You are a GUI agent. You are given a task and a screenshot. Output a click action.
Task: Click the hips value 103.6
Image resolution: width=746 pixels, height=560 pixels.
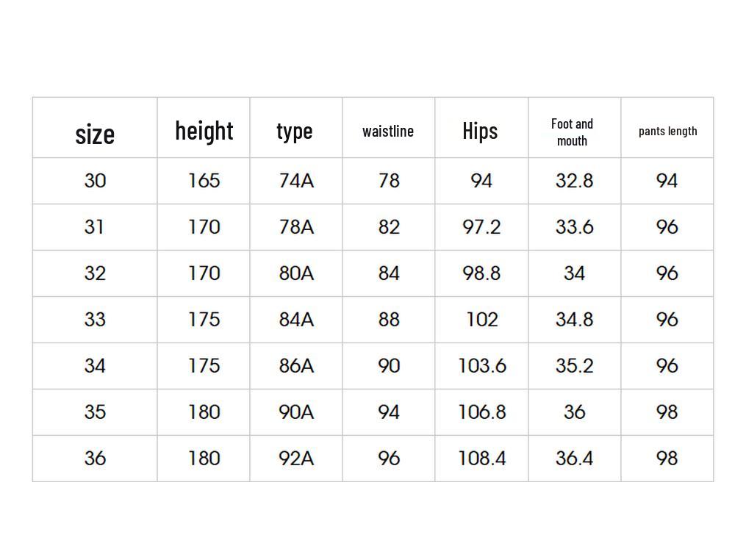click(482, 366)
